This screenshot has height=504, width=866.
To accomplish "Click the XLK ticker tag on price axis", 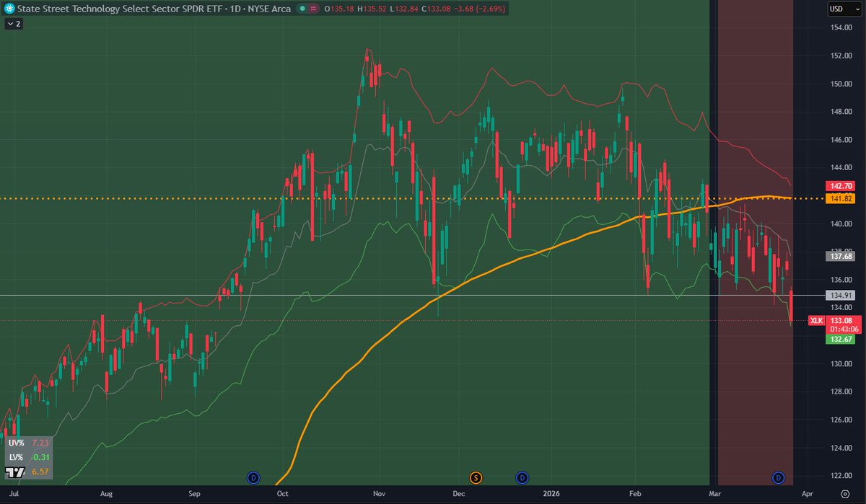I will coord(816,320).
